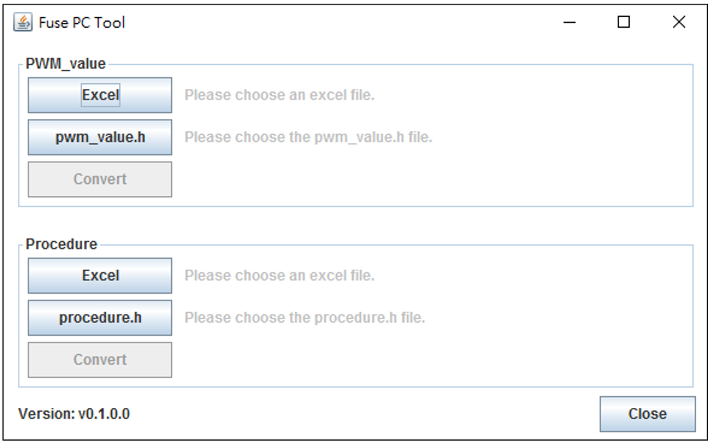Click the Procedure excel file placeholder text
The image size is (714, 448).
(279, 276)
